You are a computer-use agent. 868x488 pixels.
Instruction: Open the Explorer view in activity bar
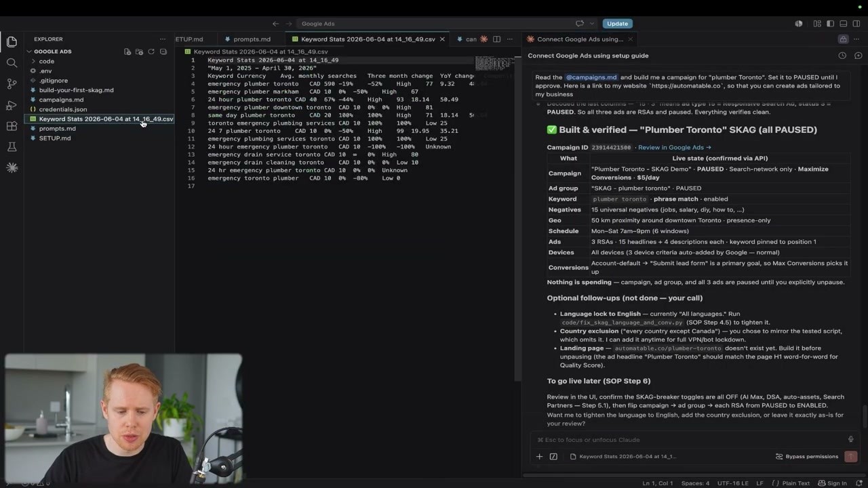(x=12, y=42)
